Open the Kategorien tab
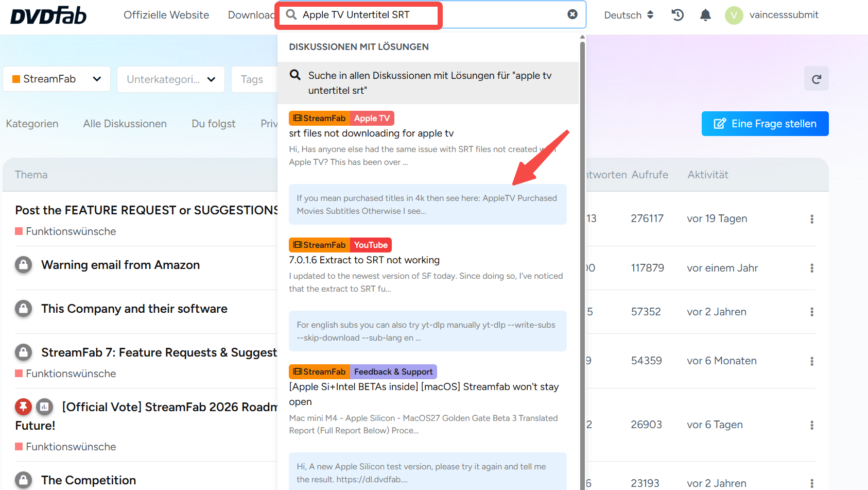This screenshot has height=490, width=868. [x=32, y=124]
